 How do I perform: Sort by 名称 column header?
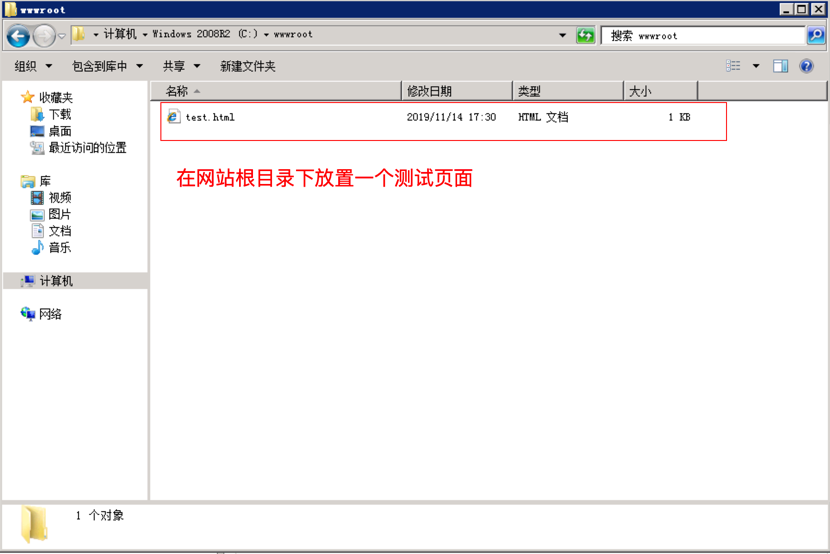click(276, 91)
